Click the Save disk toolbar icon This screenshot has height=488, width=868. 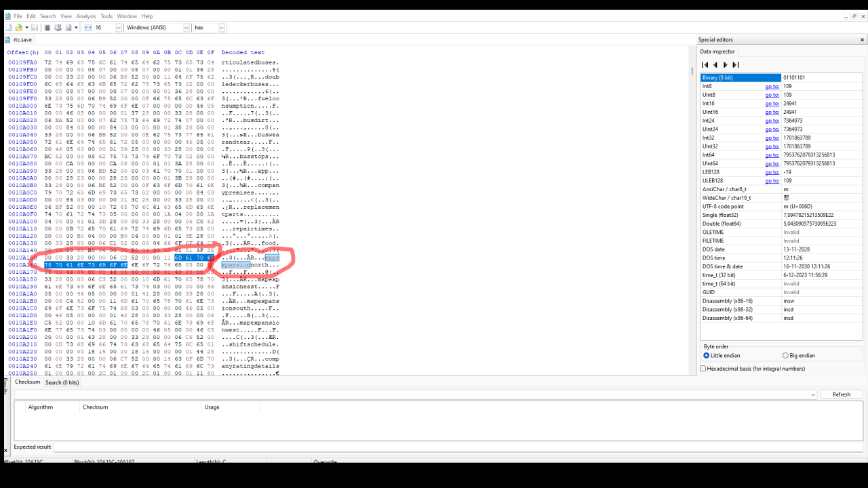(35, 28)
